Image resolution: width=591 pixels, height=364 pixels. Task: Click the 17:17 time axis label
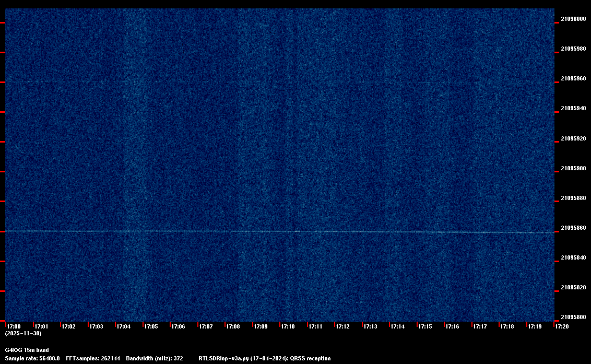pyautogui.click(x=480, y=326)
